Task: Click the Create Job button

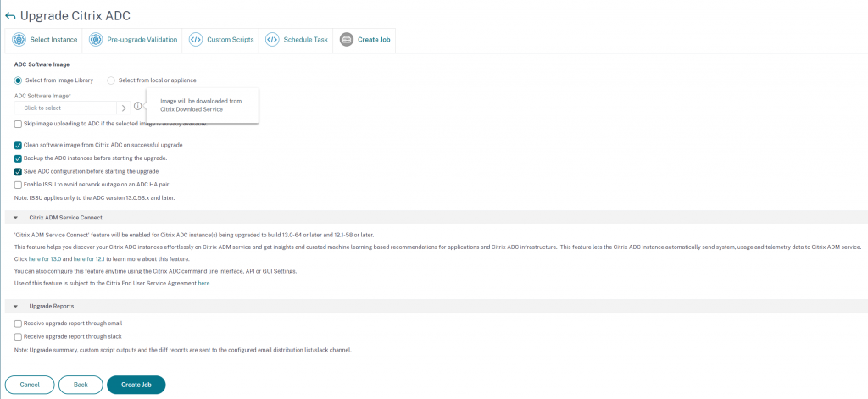Action: coord(136,385)
